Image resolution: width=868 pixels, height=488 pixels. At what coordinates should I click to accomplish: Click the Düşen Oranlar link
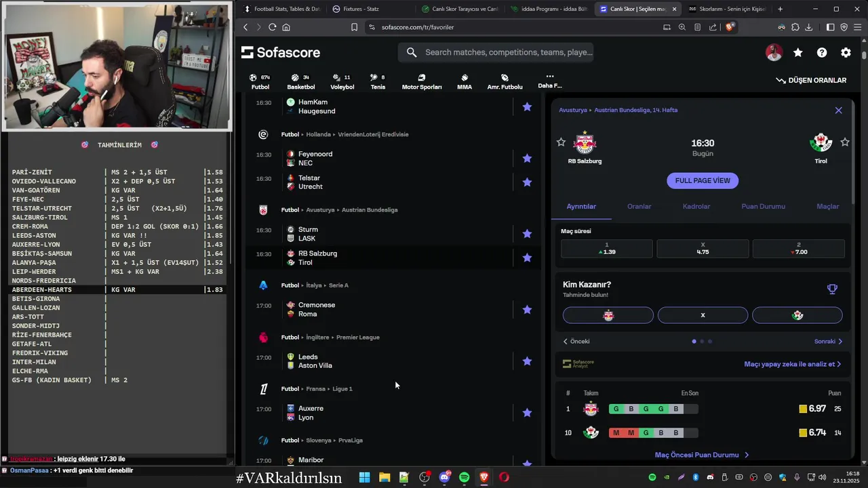[x=811, y=80]
